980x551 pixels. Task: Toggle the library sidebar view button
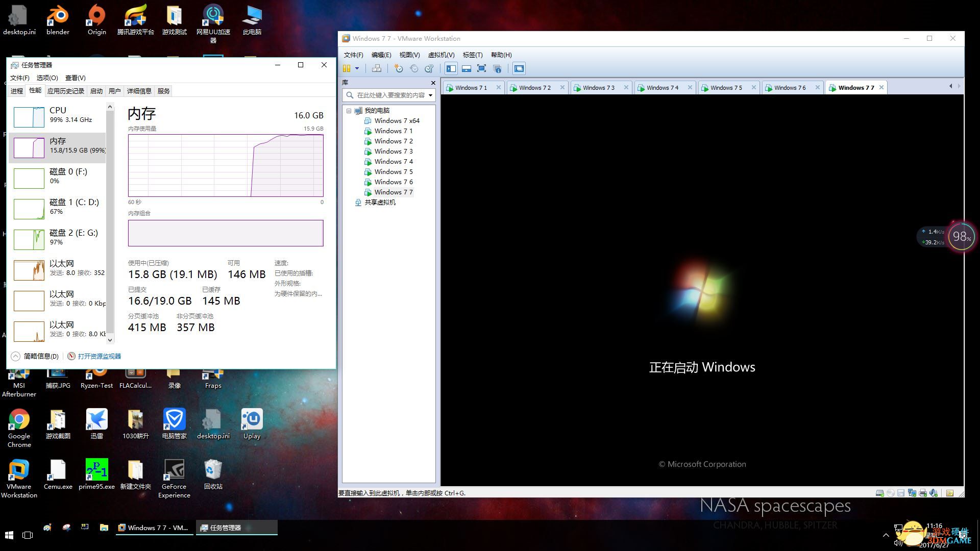[451, 68]
